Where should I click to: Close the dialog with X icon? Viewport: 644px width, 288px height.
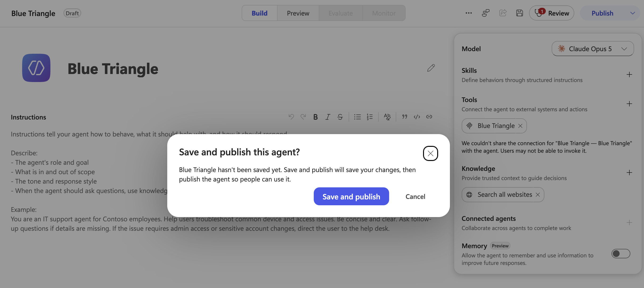click(430, 153)
